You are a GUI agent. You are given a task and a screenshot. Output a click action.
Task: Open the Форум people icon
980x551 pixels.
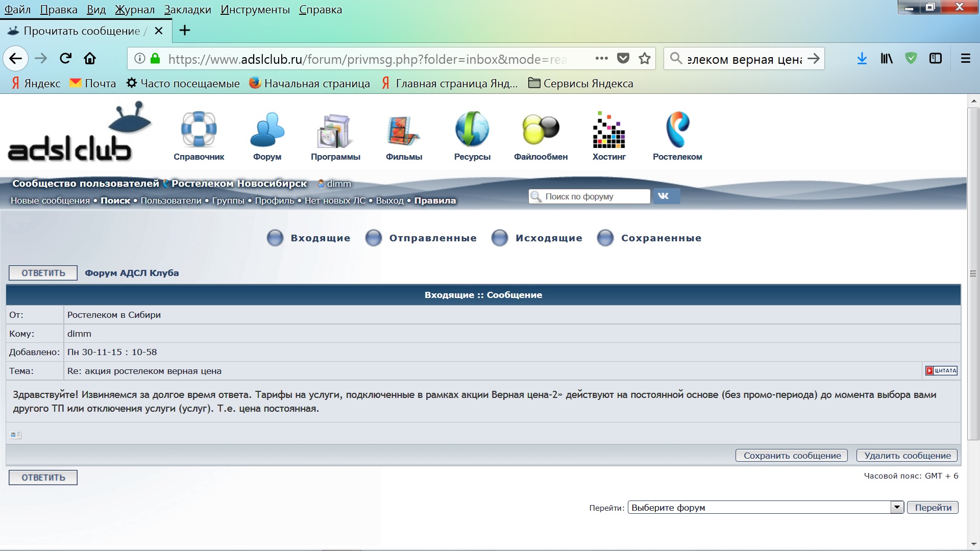267,129
